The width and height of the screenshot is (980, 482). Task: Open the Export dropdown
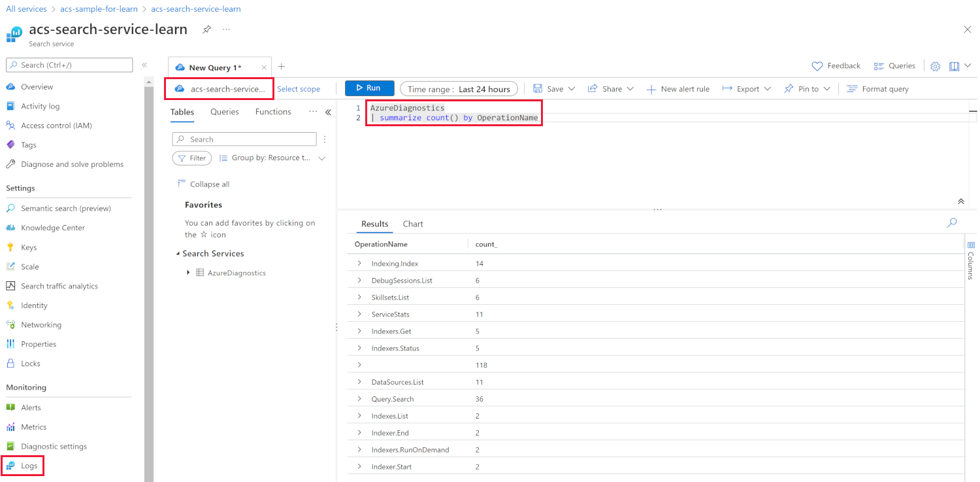click(747, 89)
